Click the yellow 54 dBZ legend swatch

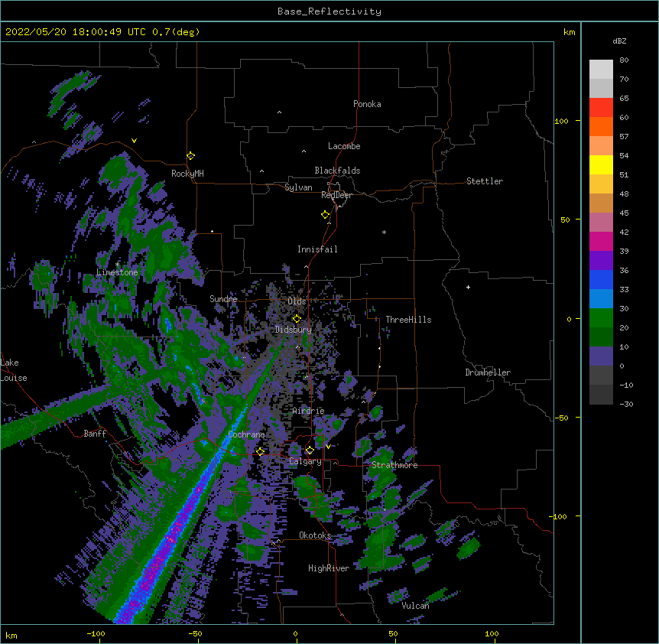tap(601, 164)
